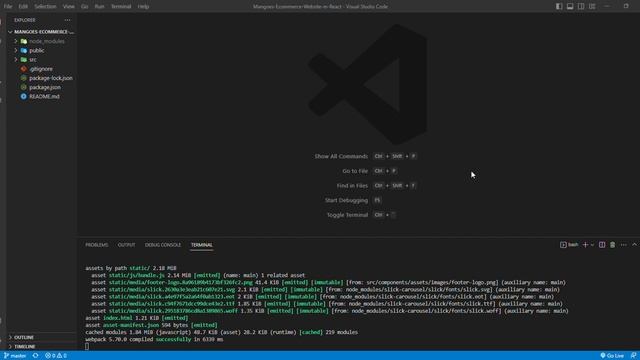Open the Go menu

(x=84, y=7)
